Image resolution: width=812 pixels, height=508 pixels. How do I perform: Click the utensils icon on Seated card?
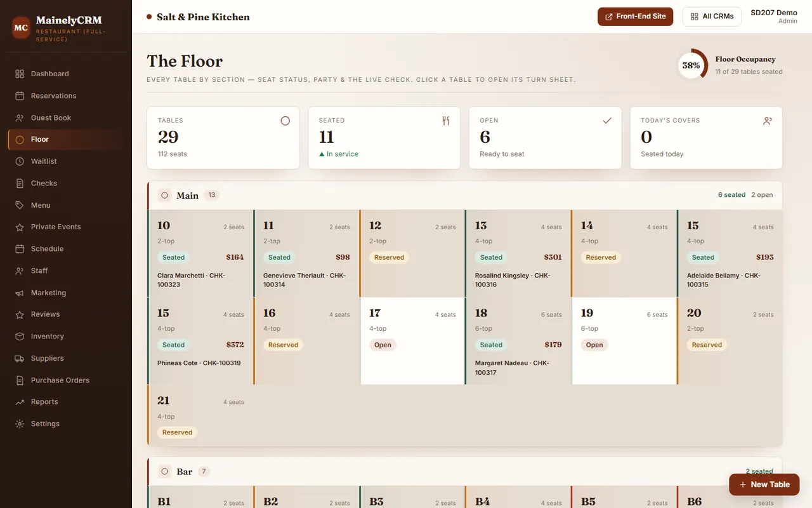coord(446,121)
